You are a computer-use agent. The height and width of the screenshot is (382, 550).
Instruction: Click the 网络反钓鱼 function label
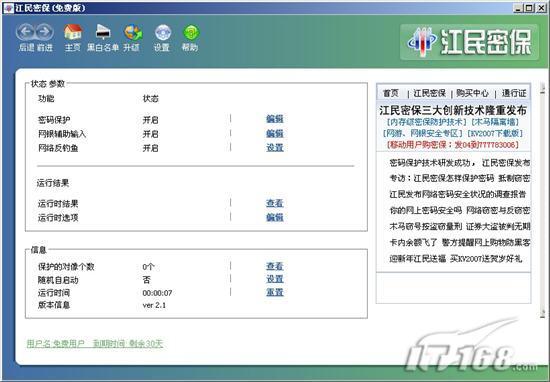pyautogui.click(x=58, y=148)
